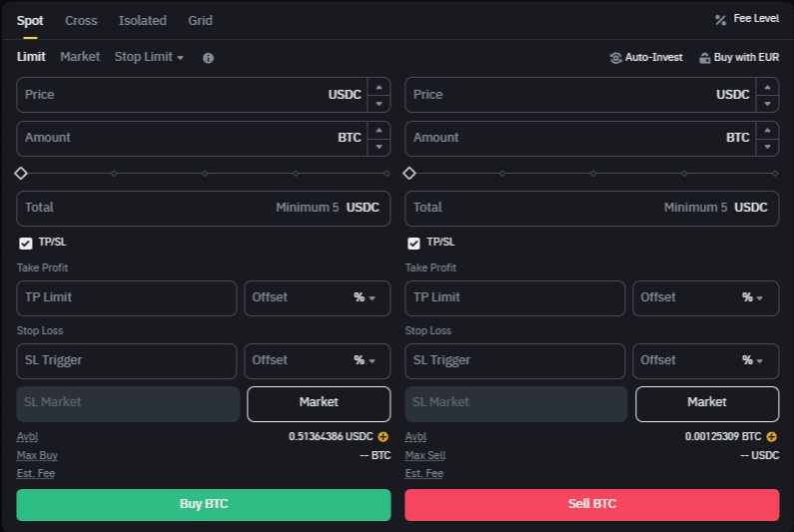Click the info icon beside Stop Limit
This screenshot has height=532, width=794.
208,58
